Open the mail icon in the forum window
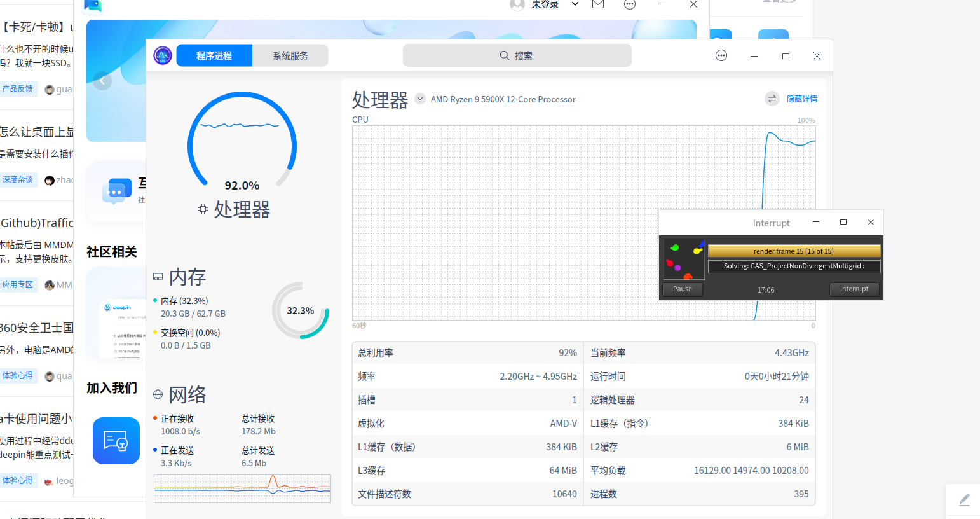 (598, 4)
